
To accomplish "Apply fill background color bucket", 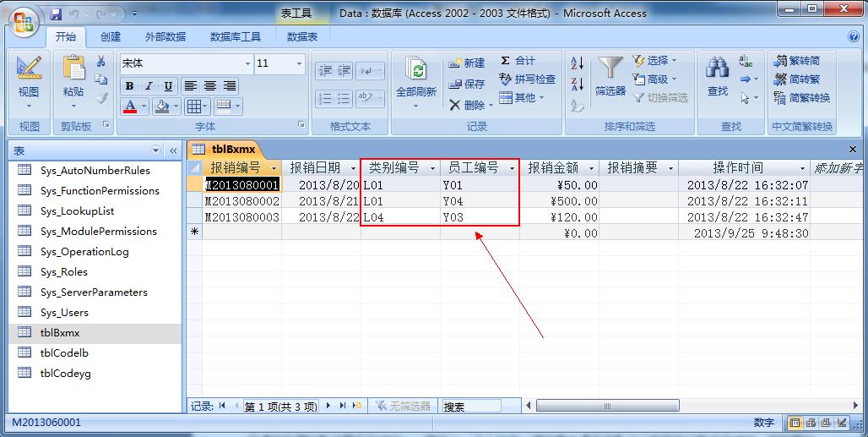I will point(162,106).
